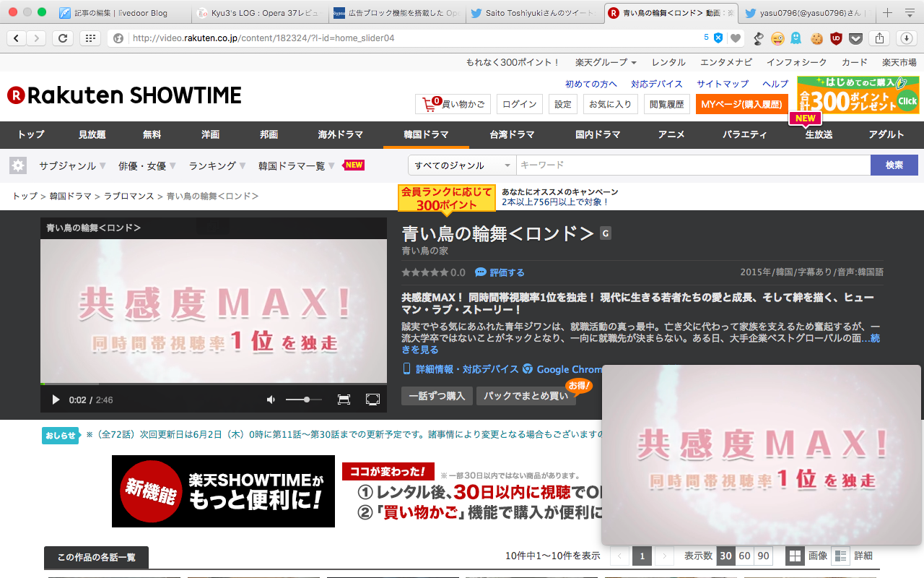Open the 評価する comment rating link

(500, 272)
